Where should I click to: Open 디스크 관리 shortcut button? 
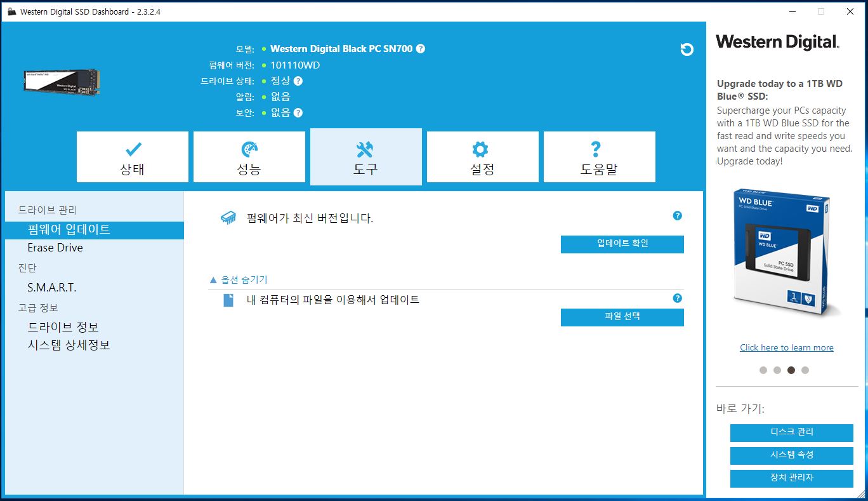(x=791, y=432)
